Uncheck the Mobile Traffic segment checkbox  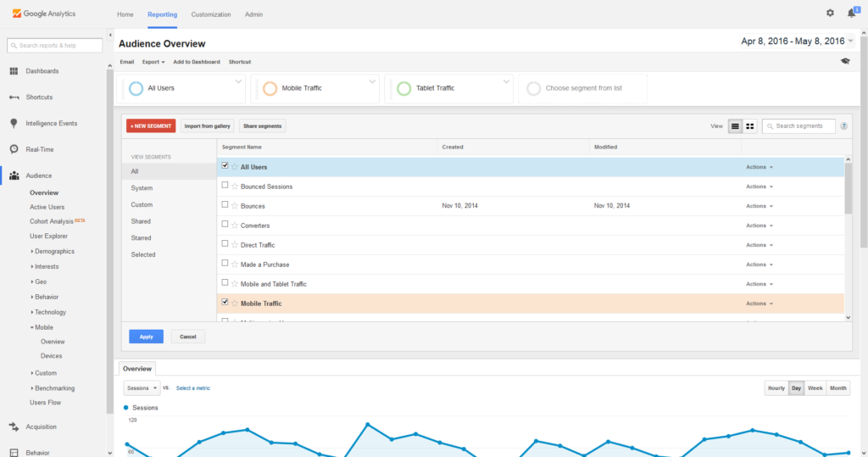click(x=225, y=302)
